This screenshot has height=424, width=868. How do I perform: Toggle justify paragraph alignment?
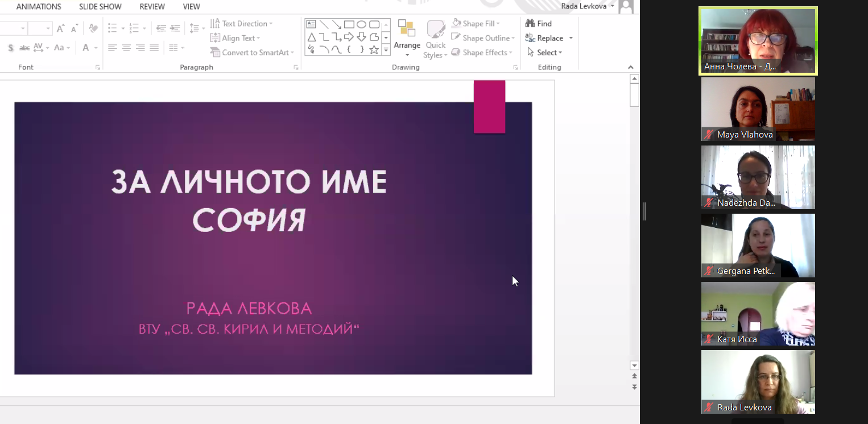click(154, 48)
